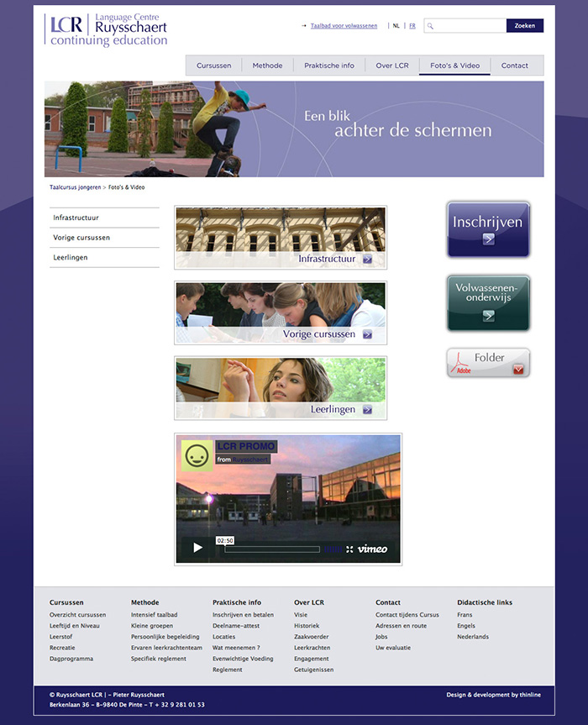
Task: Switch language to FR
Action: 412,26
